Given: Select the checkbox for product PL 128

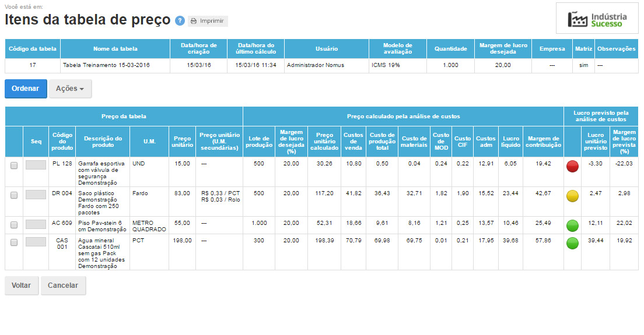Looking at the screenshot, I should [14, 165].
